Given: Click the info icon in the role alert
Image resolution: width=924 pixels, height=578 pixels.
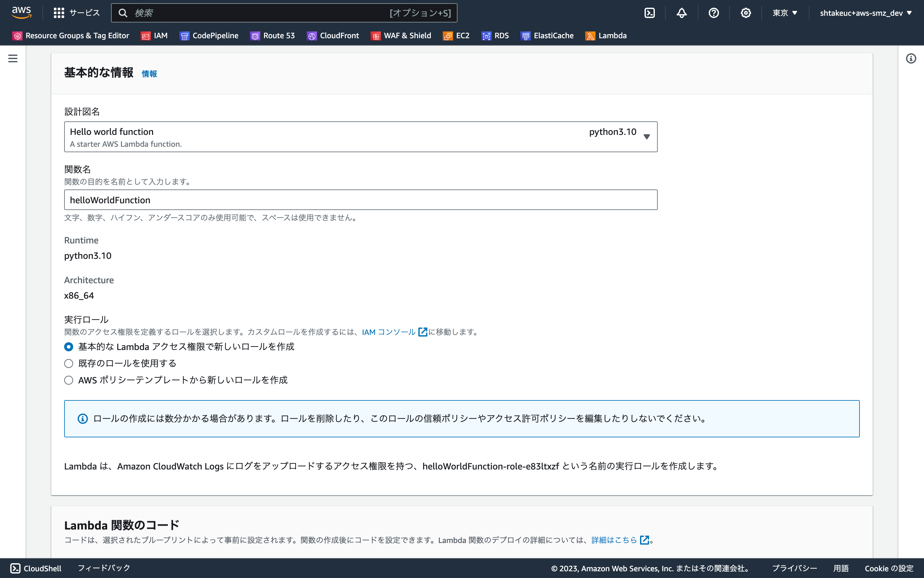Looking at the screenshot, I should tap(83, 419).
